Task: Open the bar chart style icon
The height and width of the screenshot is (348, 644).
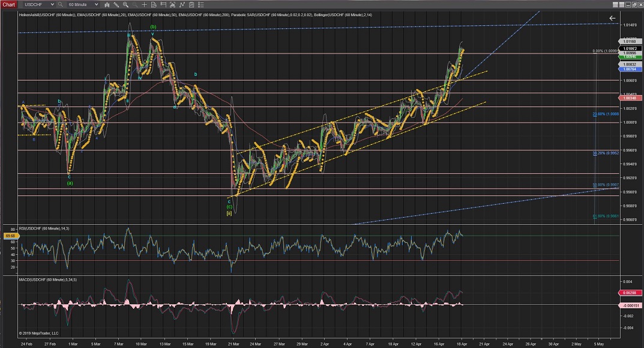Action: (x=107, y=5)
